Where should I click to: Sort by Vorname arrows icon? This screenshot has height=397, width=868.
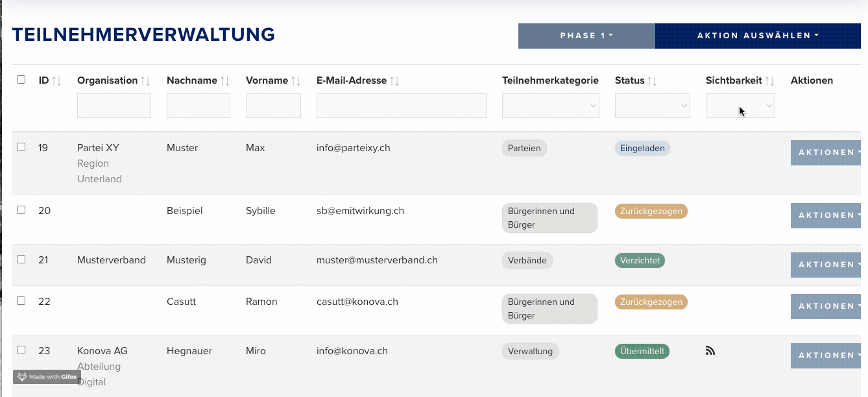pyautogui.click(x=296, y=81)
